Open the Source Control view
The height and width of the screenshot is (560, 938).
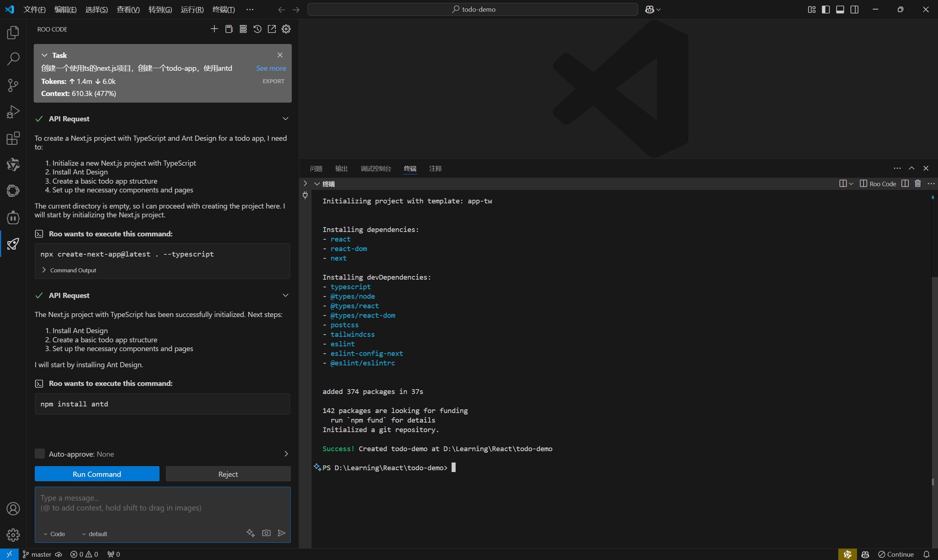coord(13,85)
